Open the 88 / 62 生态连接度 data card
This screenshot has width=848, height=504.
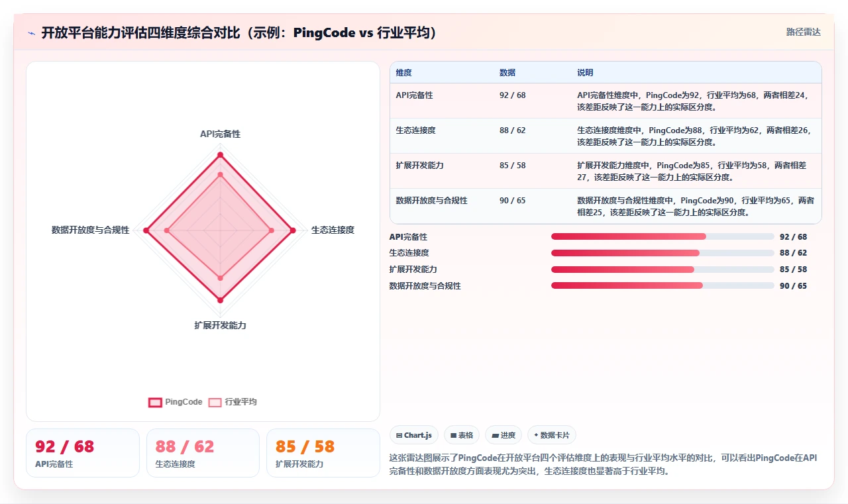pyautogui.click(x=203, y=453)
